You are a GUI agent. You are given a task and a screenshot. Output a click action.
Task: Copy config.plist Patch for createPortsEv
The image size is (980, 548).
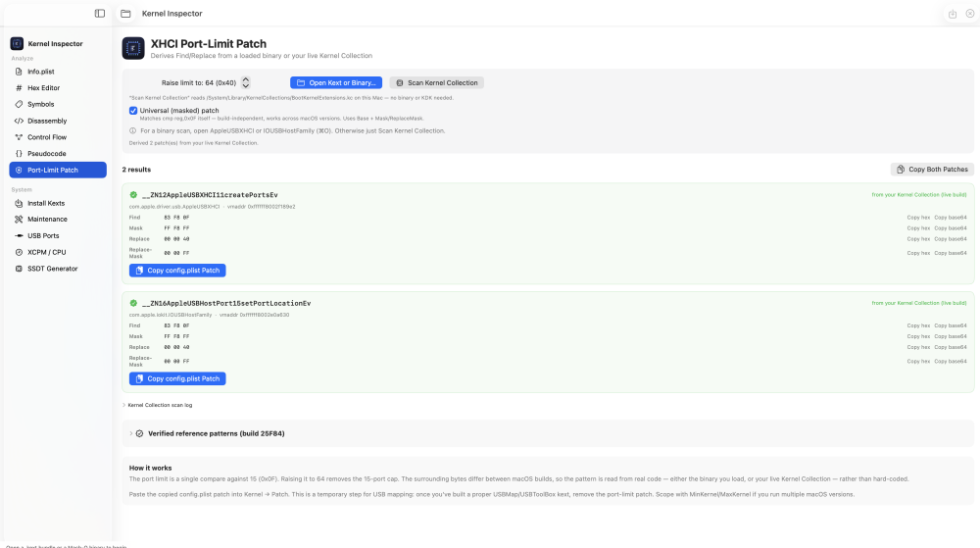click(x=177, y=271)
